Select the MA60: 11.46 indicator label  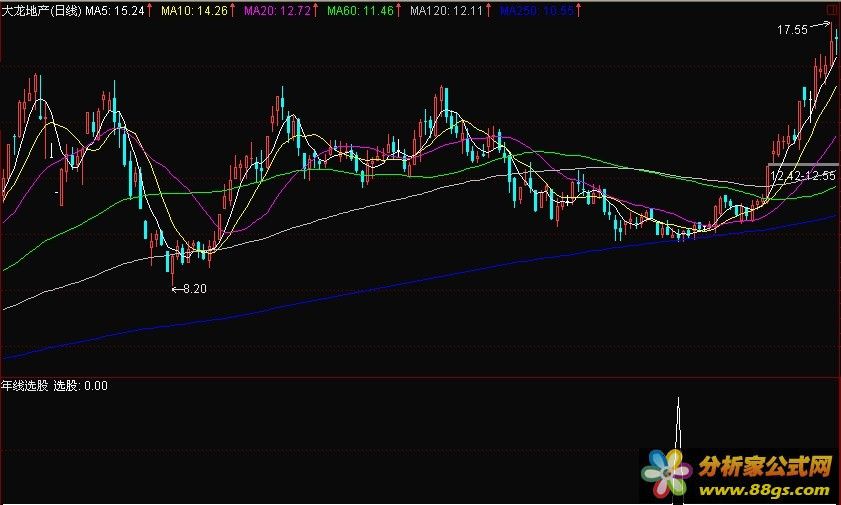click(360, 11)
